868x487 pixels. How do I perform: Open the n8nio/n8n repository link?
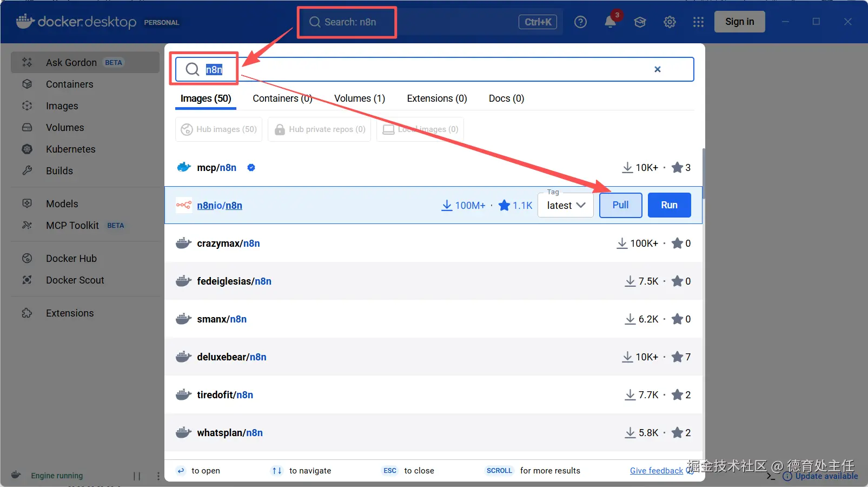220,206
